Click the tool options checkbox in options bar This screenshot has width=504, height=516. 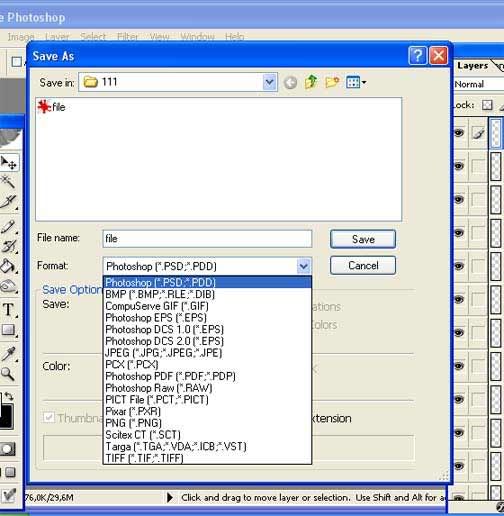(16, 62)
